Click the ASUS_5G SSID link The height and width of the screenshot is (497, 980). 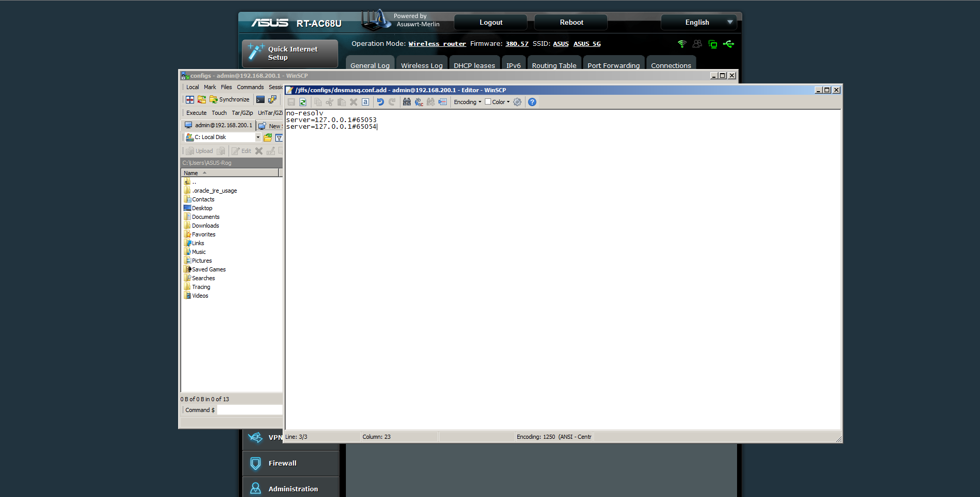click(x=587, y=44)
